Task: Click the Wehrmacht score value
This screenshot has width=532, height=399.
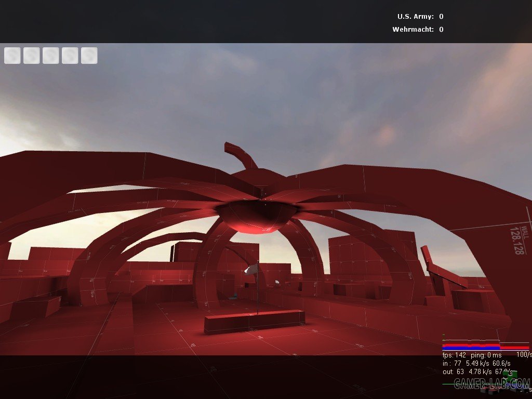Action: pos(441,30)
